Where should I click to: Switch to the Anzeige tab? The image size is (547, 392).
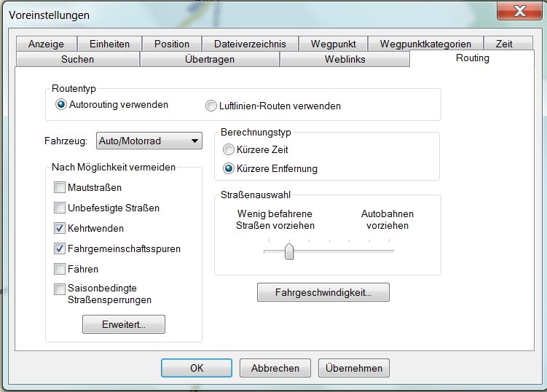click(x=46, y=44)
